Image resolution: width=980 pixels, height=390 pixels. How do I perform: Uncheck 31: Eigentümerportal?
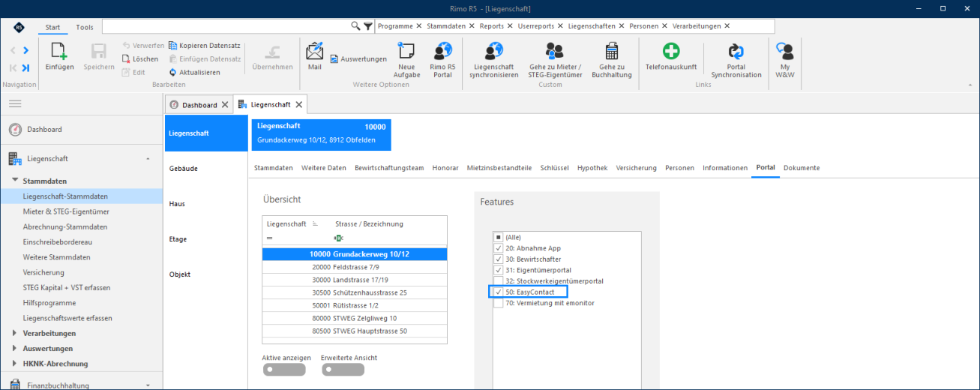point(499,270)
